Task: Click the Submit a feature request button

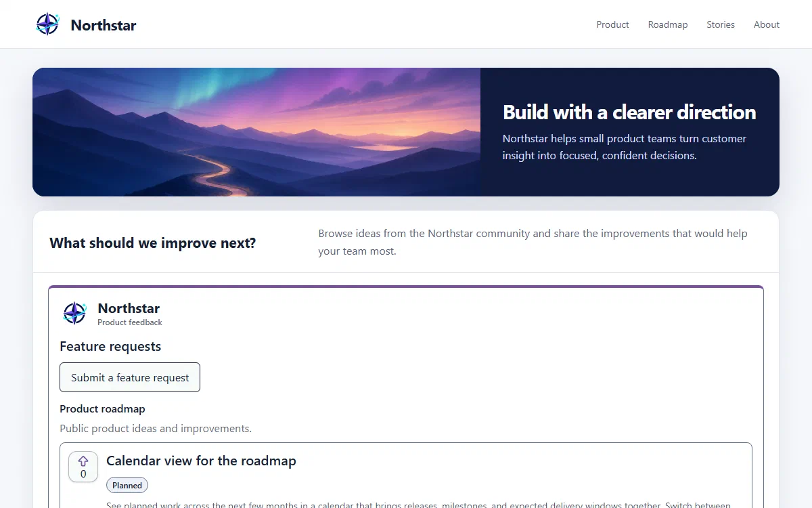Action: pyautogui.click(x=130, y=377)
